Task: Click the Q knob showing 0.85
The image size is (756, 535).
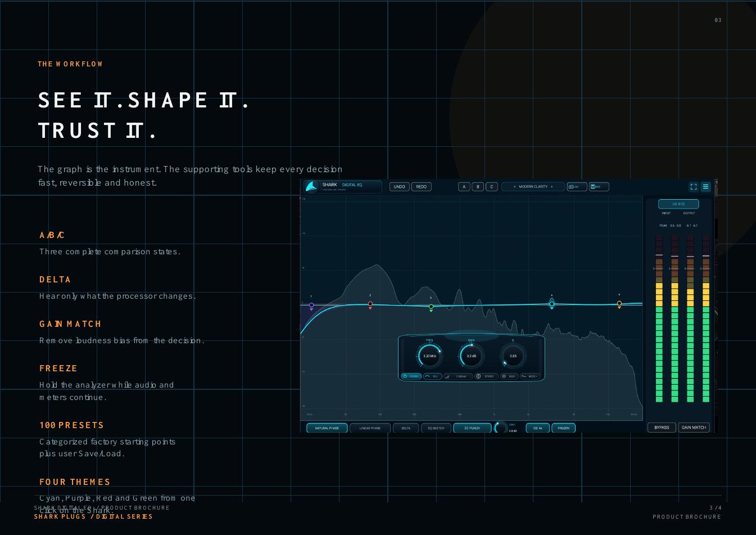Action: tap(513, 356)
